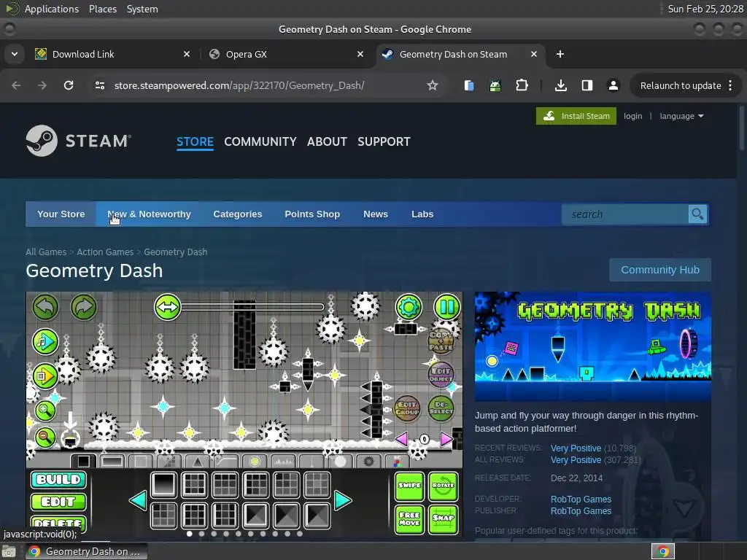
Task: Open the ABOUT section
Action: point(327,142)
